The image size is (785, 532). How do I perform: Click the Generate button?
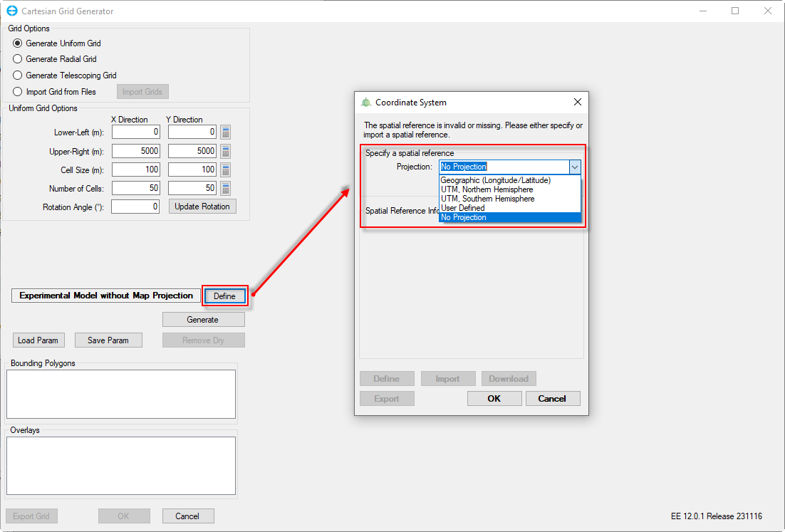pyautogui.click(x=203, y=319)
